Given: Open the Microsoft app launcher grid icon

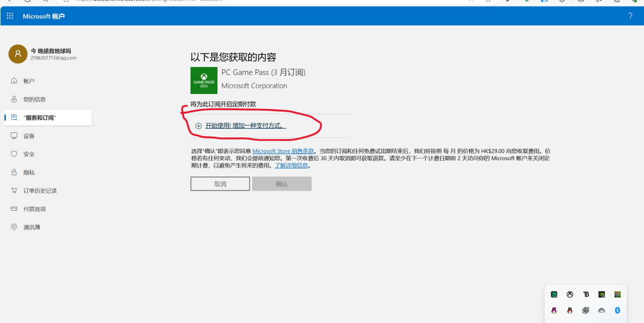Looking at the screenshot, I should click(x=10, y=16).
